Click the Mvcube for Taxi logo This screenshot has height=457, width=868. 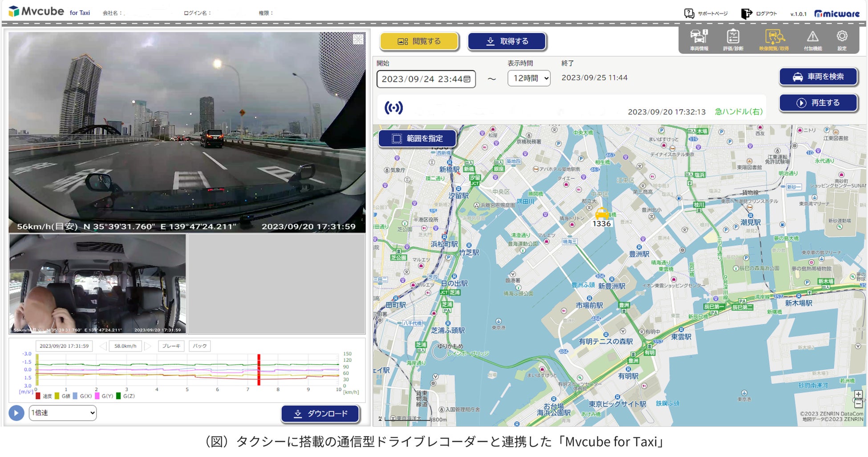[49, 12]
